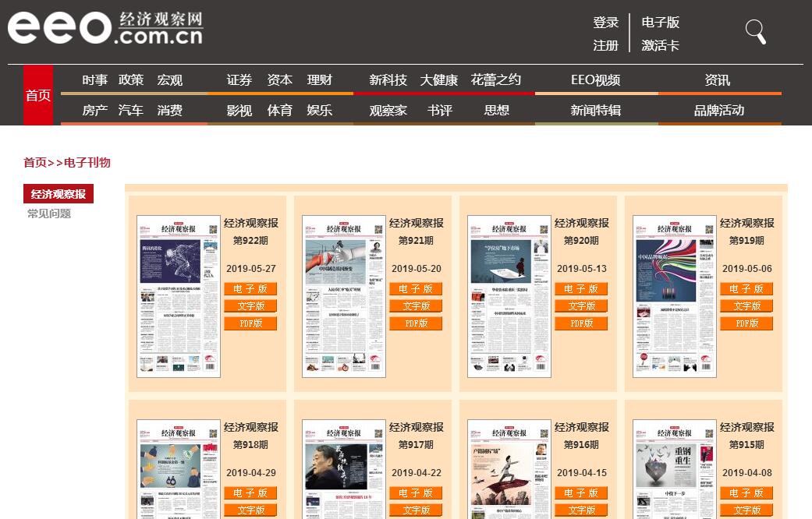
Task: Go to the 证券 section
Action: [239, 80]
